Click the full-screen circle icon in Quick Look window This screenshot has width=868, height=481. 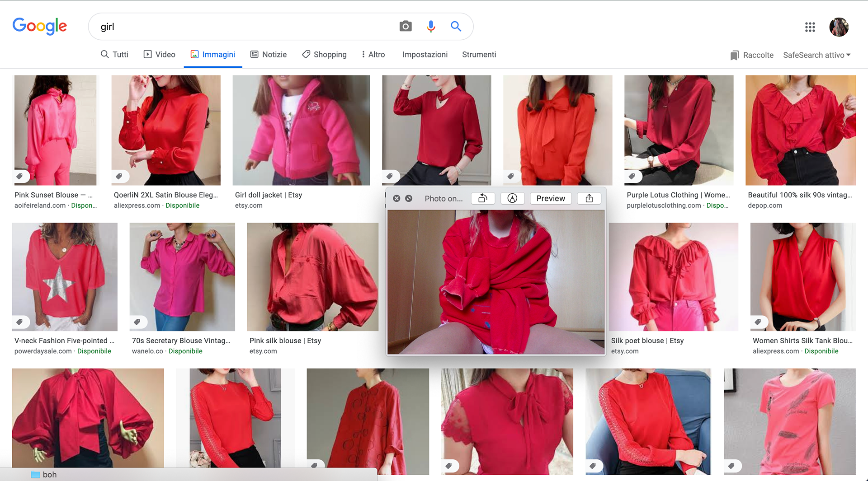click(x=409, y=198)
